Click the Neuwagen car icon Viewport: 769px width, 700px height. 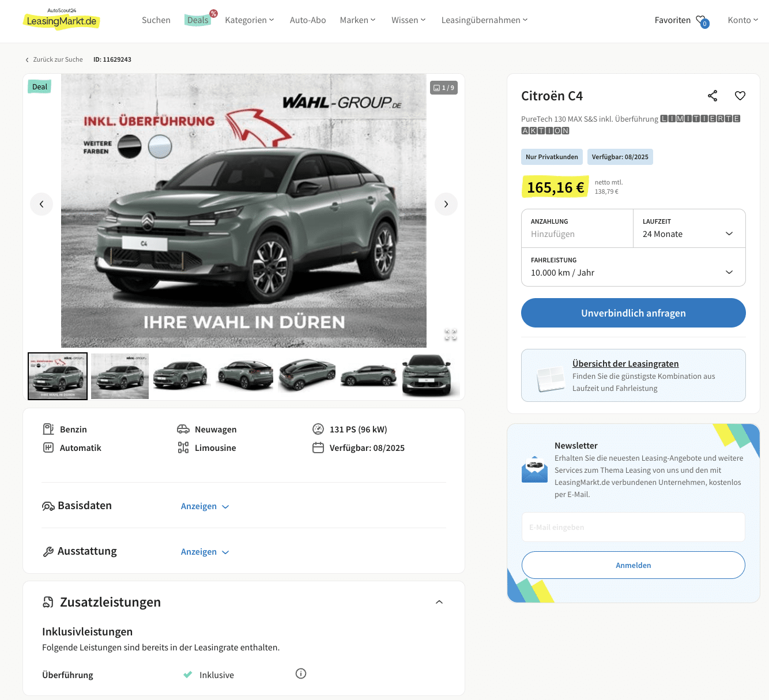[183, 429]
